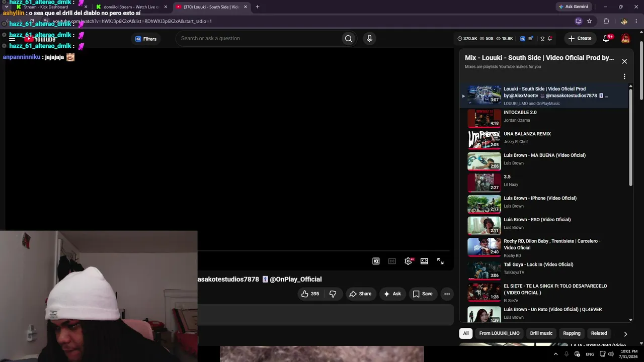Click the vidIQ icon in the video player controls
This screenshot has width=644, height=362.
376,261
